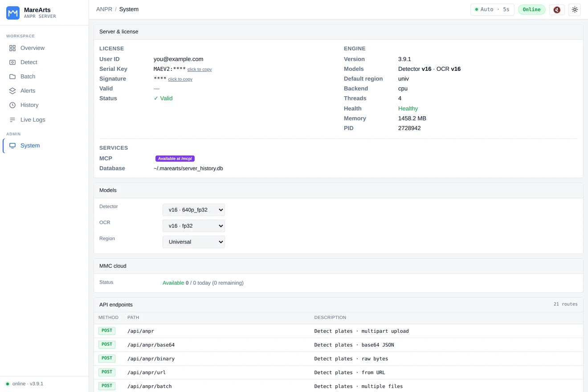588x392 pixels.
Task: Open System from its monitor icon
Action: [12, 146]
